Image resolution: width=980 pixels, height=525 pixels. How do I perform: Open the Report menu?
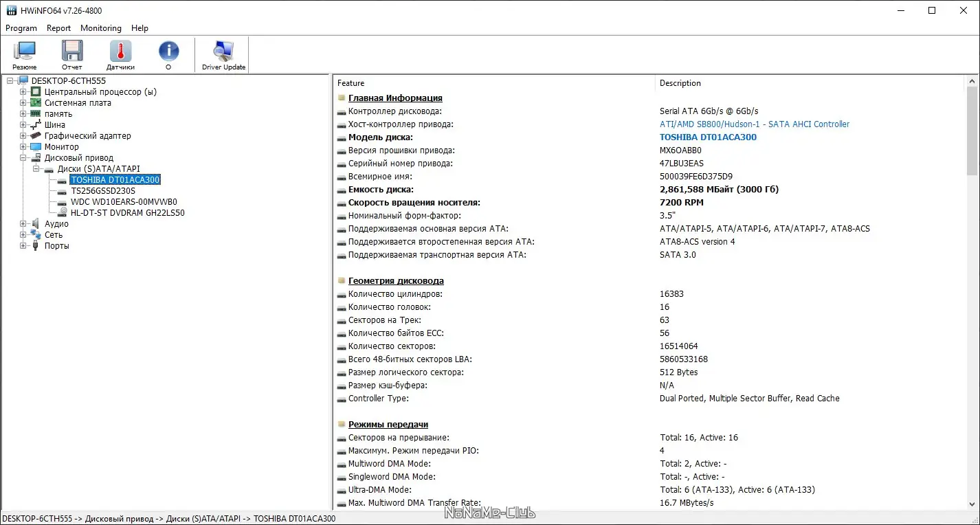click(x=59, y=28)
